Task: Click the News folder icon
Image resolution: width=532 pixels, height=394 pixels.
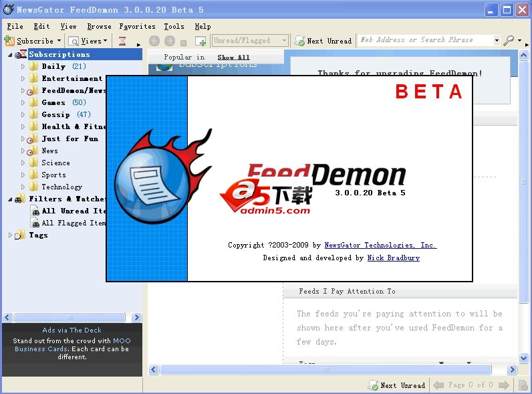Action: 33,151
